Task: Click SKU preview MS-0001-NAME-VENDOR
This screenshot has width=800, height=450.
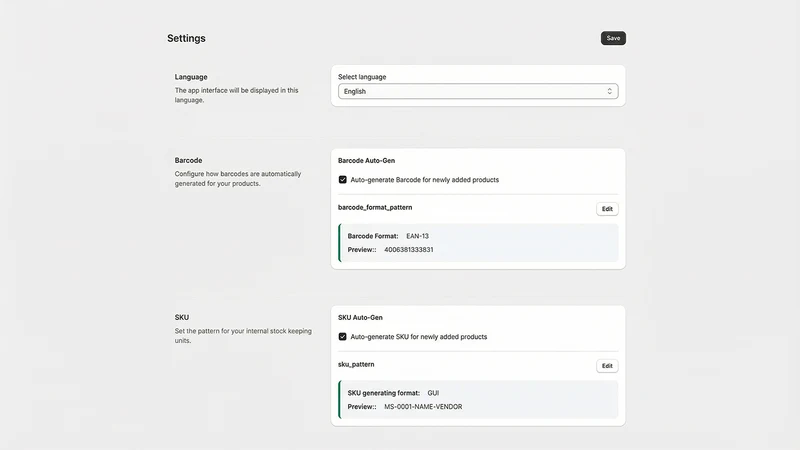Action: point(423,407)
